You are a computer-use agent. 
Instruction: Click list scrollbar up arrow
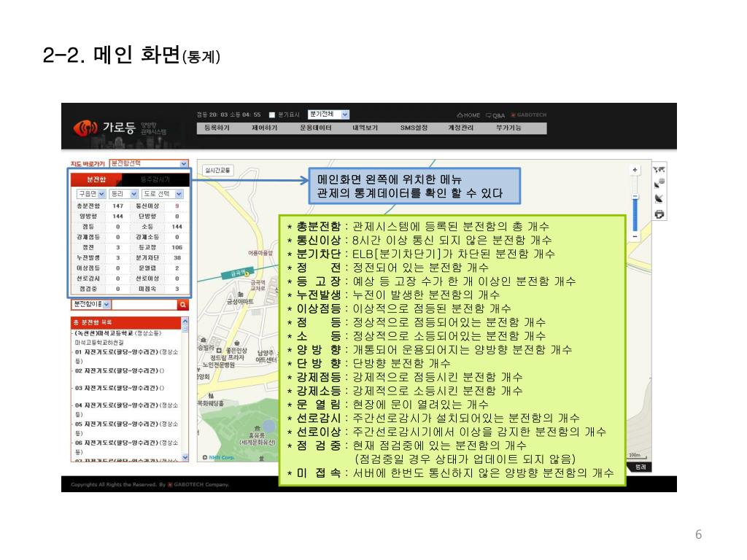coord(185,322)
